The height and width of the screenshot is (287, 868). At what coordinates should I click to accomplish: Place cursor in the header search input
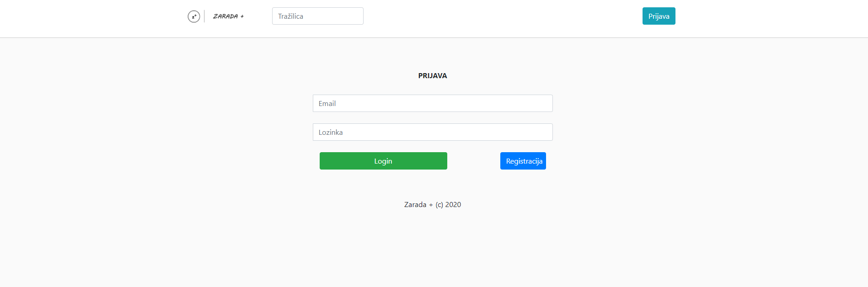click(317, 16)
